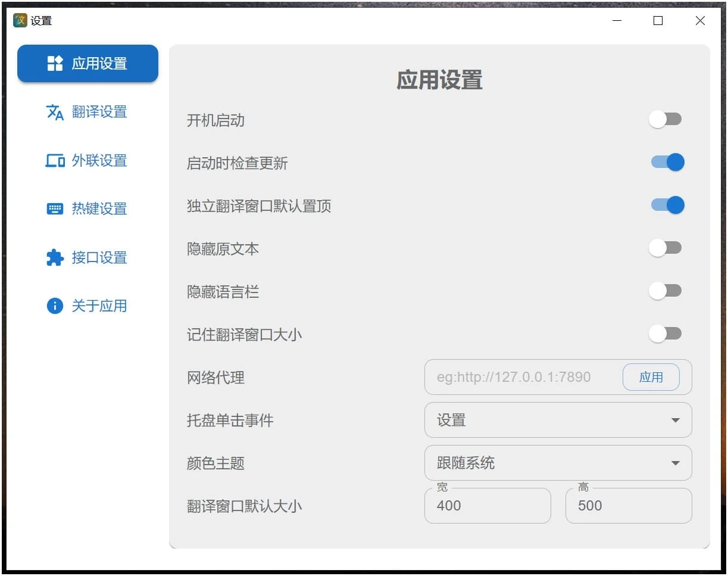Disable the 启动时检查更新 toggle
The width and height of the screenshot is (728, 576).
tap(667, 162)
